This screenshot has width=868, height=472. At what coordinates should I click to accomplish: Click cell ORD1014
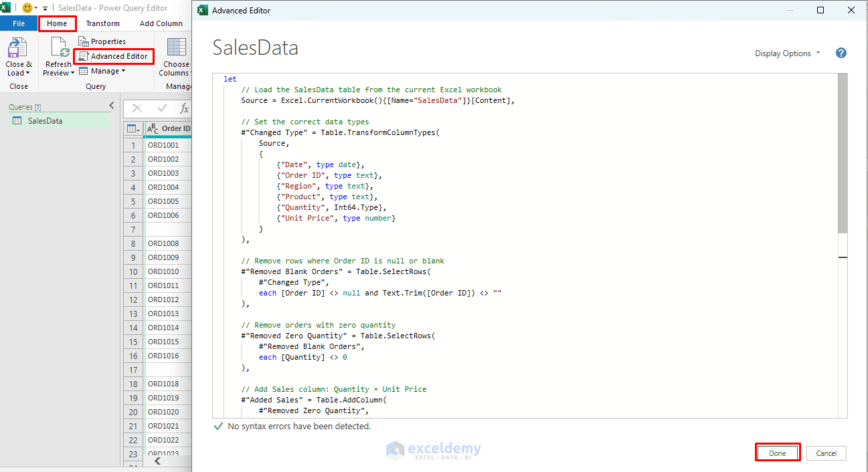pos(167,328)
